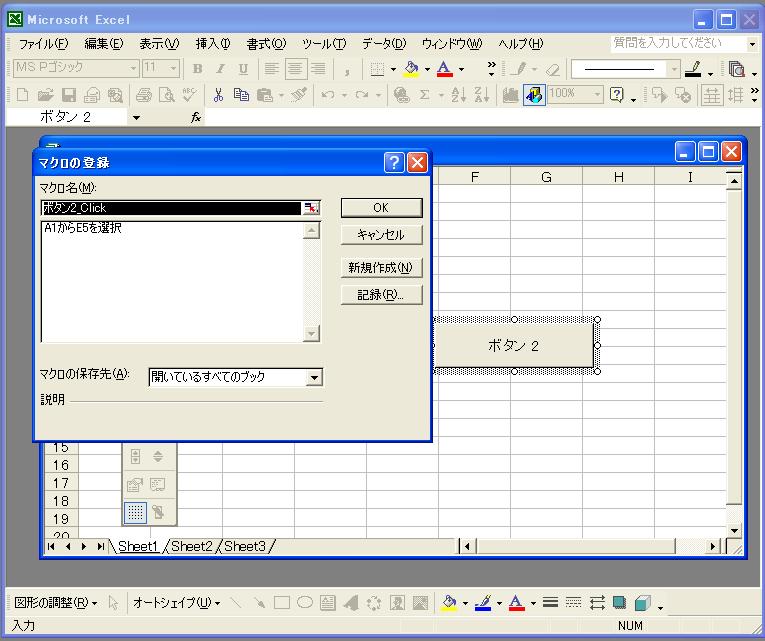Click the Oval shape tool
765x641 pixels.
point(305,603)
